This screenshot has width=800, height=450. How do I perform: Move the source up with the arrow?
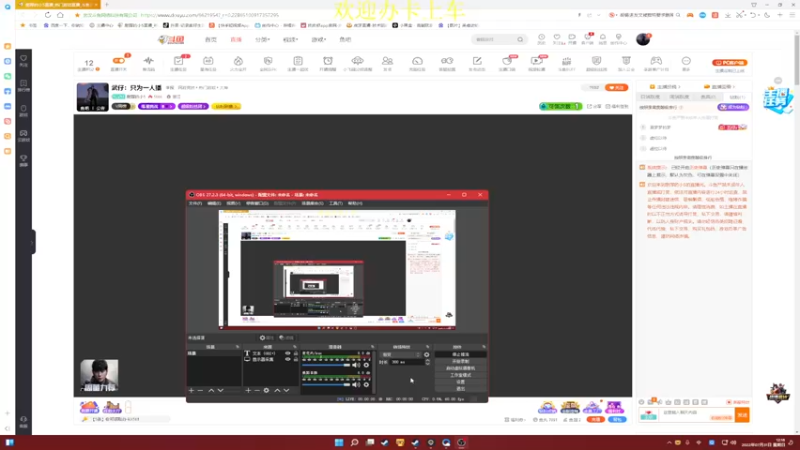[x=277, y=390]
